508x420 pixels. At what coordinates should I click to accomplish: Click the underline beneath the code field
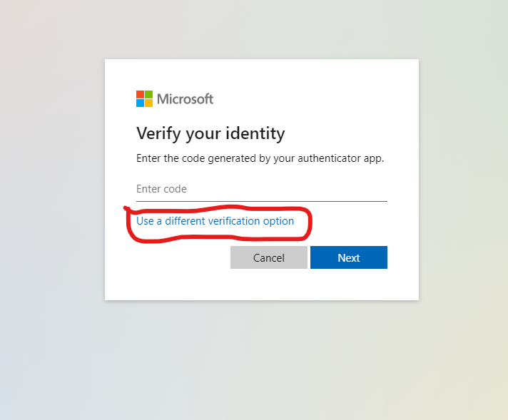click(x=261, y=201)
